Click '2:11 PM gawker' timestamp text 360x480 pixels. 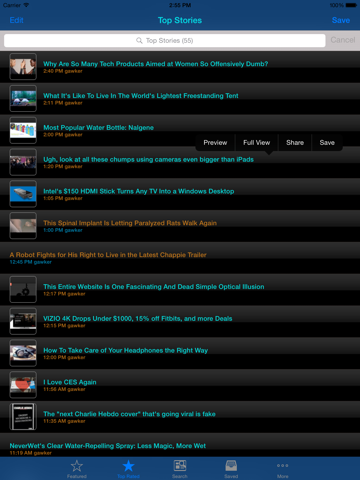pyautogui.click(x=63, y=103)
